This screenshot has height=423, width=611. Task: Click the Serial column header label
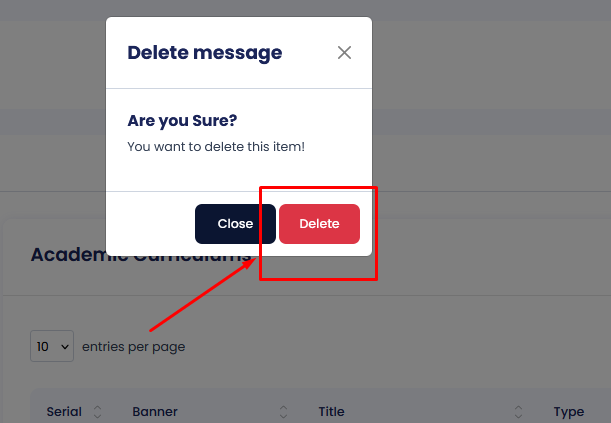64,412
